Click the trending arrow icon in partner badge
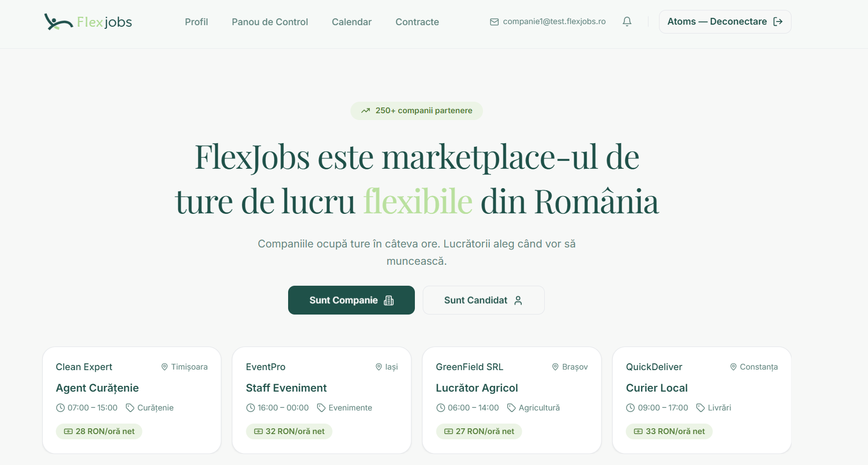868x465 pixels. click(366, 111)
